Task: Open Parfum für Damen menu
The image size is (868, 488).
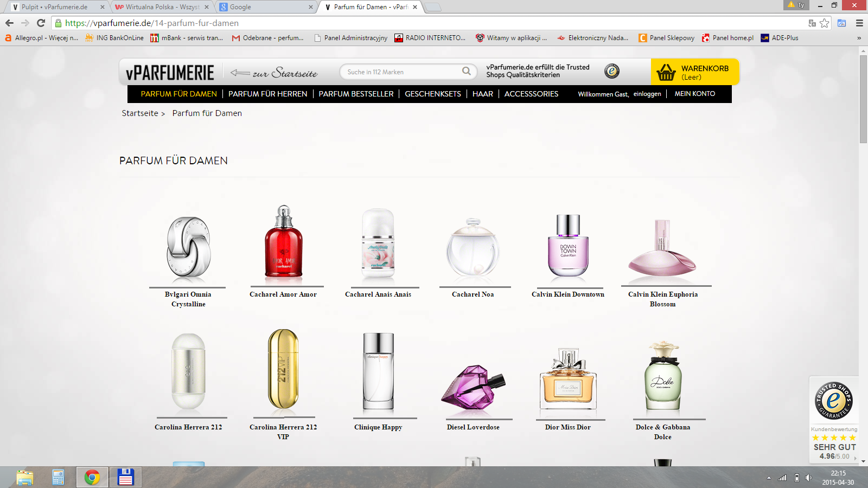Action: tap(179, 94)
